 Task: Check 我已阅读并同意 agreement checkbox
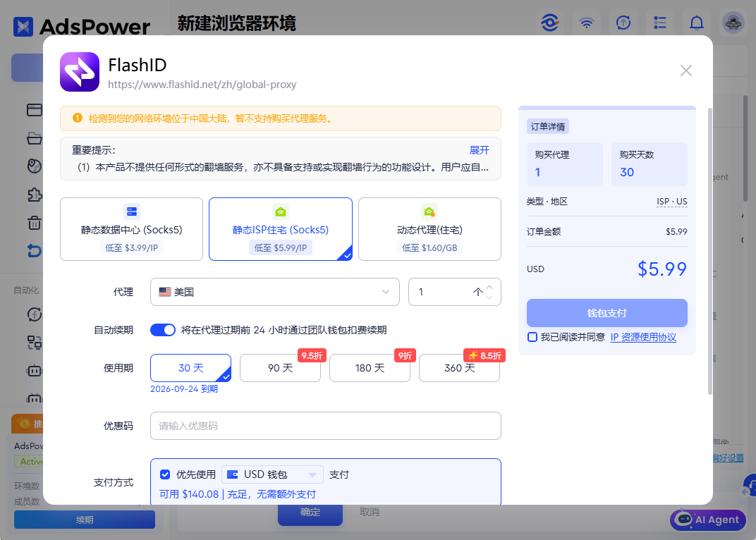[532, 337]
